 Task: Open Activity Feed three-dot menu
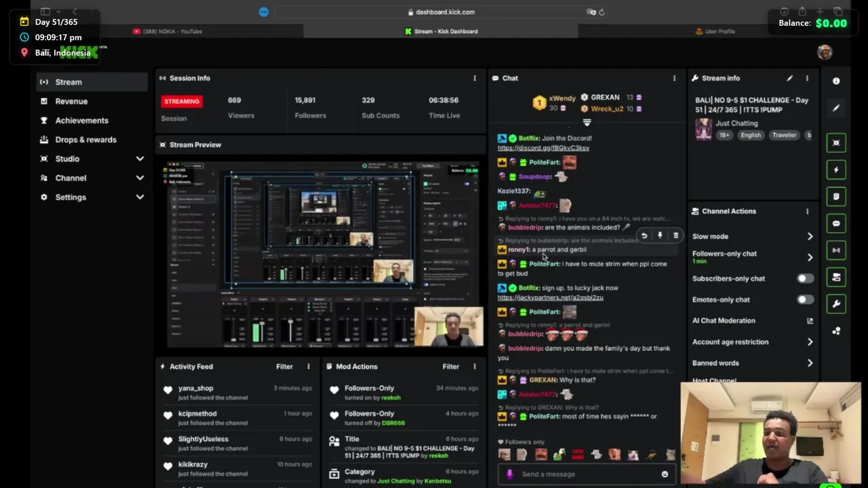[x=309, y=367]
